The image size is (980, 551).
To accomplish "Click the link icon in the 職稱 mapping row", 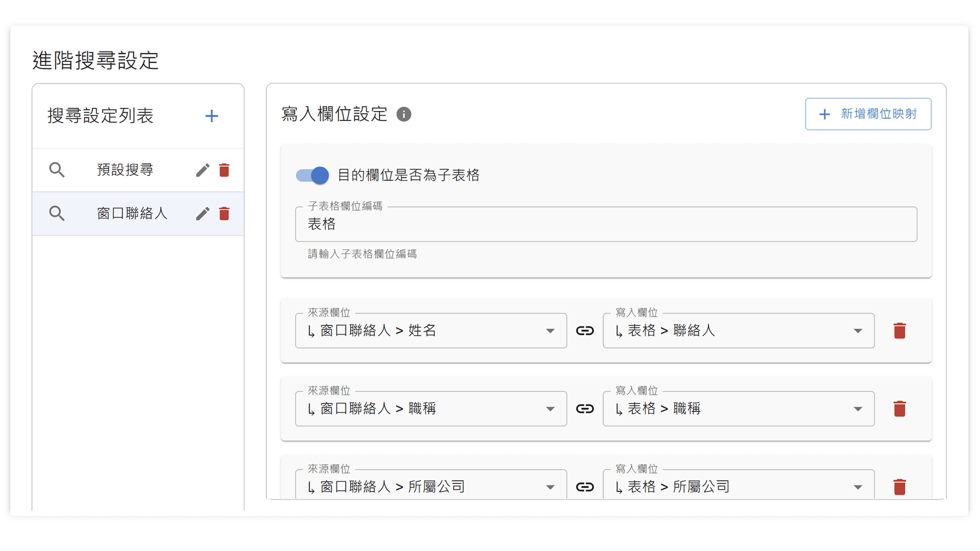I will coord(585,409).
